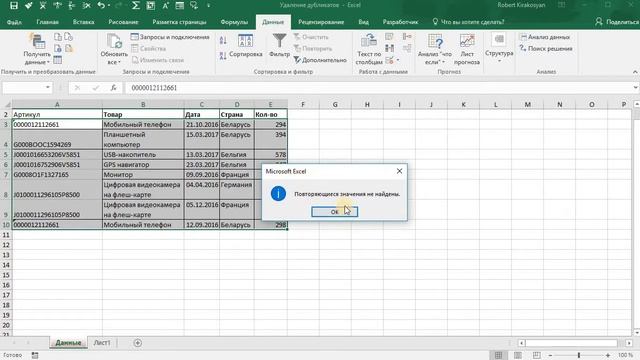Switch to the Лист1 sheet tab
The image size is (640, 360).
coord(102,343)
